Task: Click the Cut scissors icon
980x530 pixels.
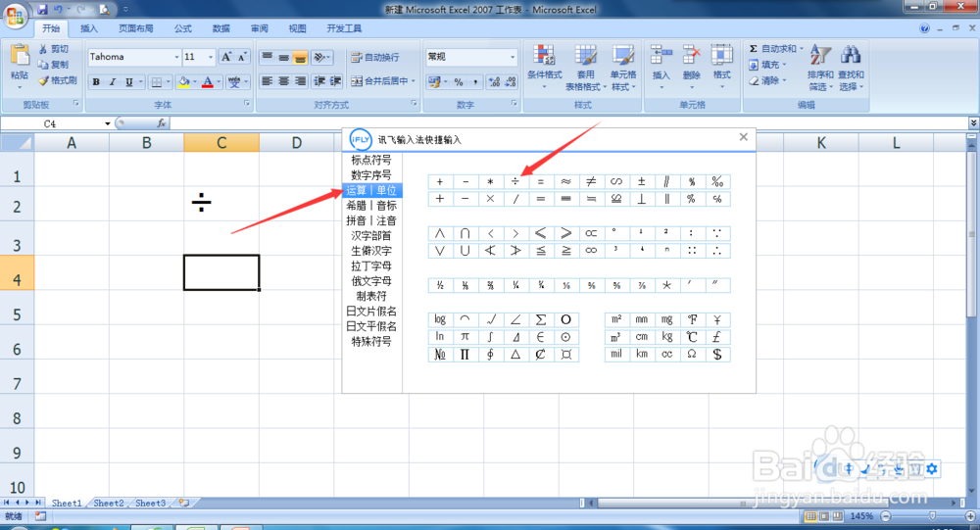Action: tap(43, 49)
